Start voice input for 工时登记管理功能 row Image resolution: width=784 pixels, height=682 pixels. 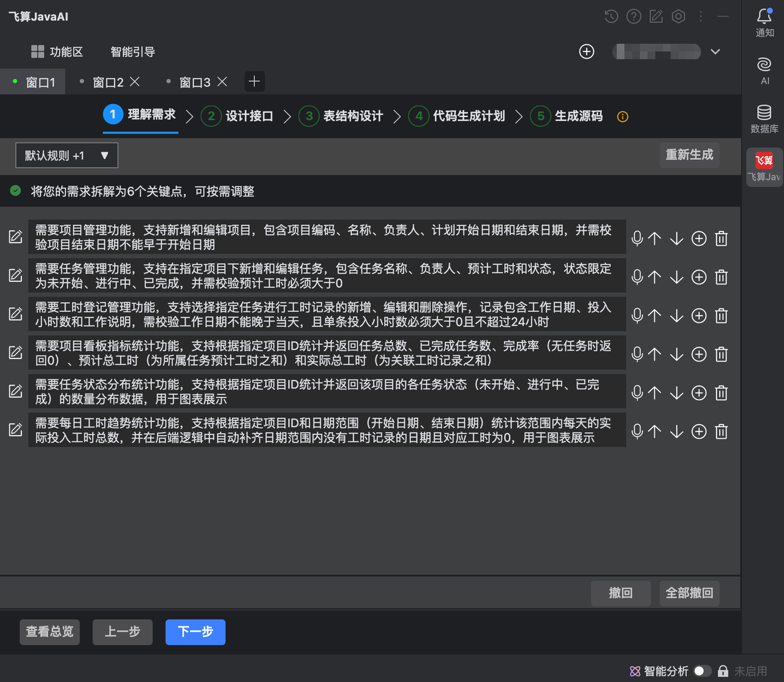pyautogui.click(x=637, y=316)
